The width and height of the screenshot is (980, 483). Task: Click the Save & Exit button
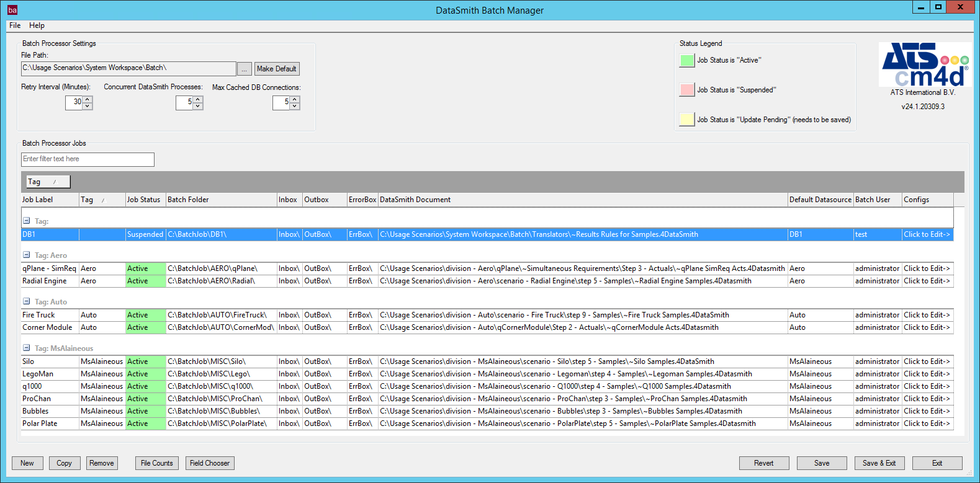[x=879, y=463]
